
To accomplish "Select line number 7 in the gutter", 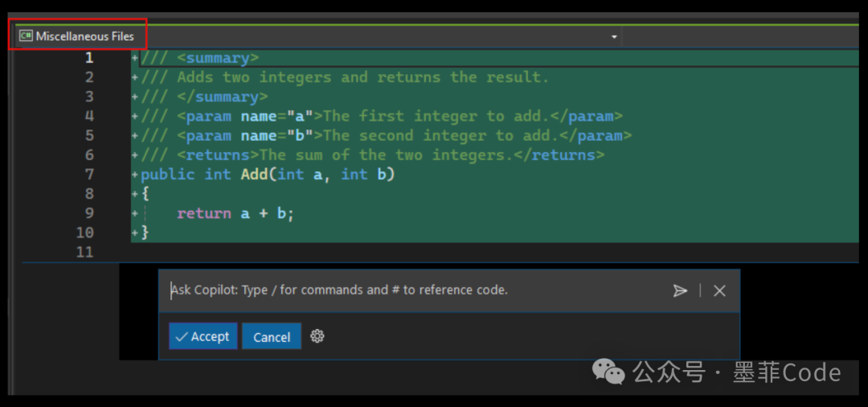I will [88, 175].
